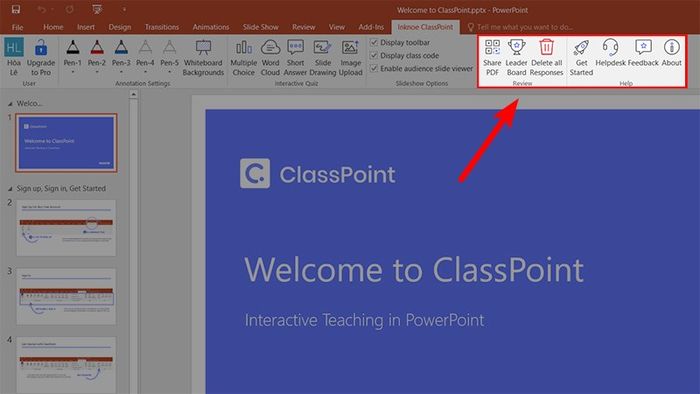The height and width of the screenshot is (394, 700).
Task: Open the Pen-3 dropdown arrow
Action: (x=121, y=72)
